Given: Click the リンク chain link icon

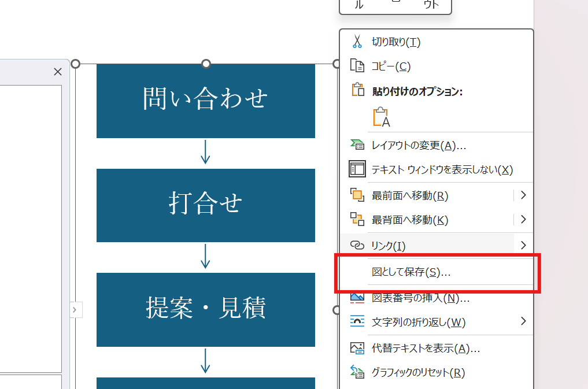Looking at the screenshot, I should 357,245.
